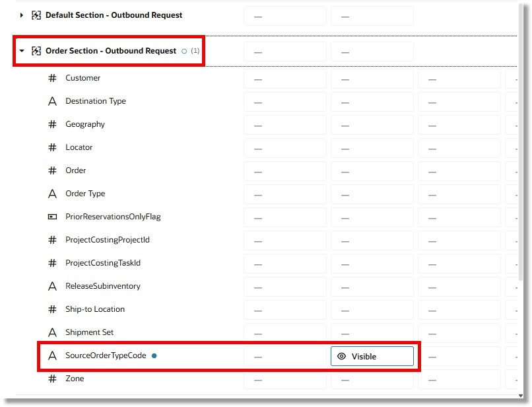Click the text type icon for Destination Type
Image resolution: width=532 pixels, height=407 pixels.
click(53, 101)
